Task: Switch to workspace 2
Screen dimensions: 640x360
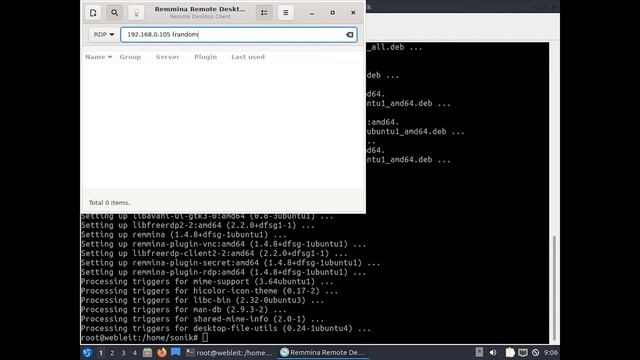Action: point(112,353)
